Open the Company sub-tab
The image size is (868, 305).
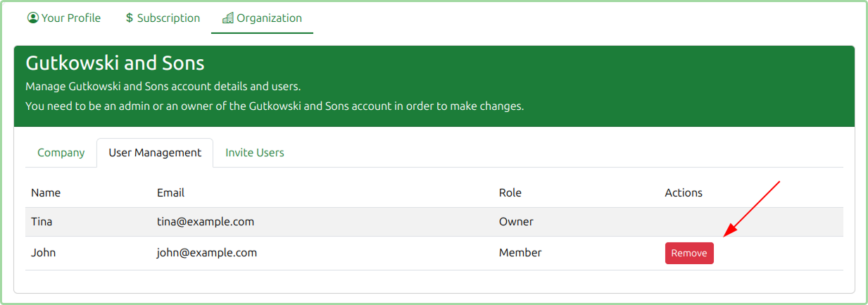pyautogui.click(x=61, y=153)
